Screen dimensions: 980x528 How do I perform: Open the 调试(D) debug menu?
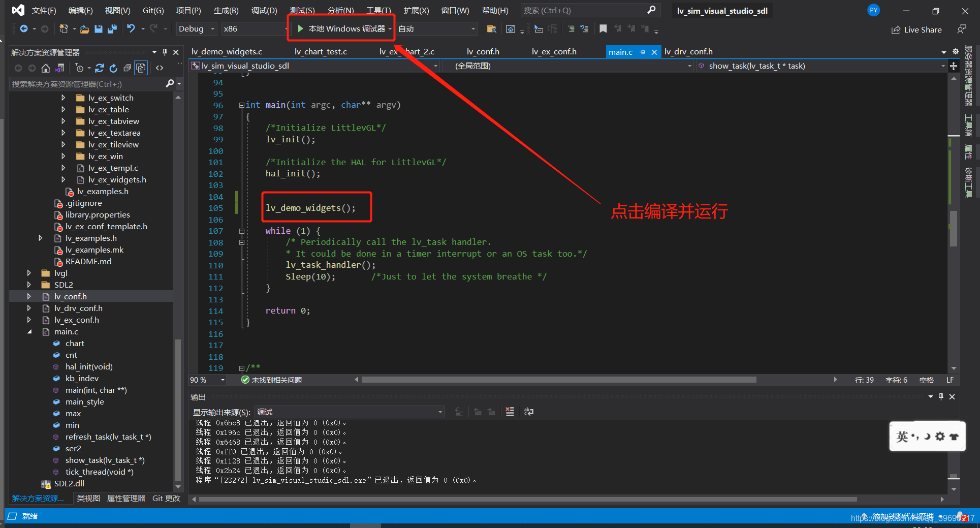click(x=264, y=10)
